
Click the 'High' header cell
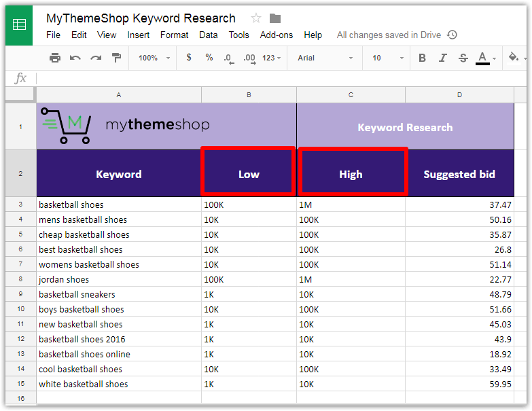click(x=351, y=174)
